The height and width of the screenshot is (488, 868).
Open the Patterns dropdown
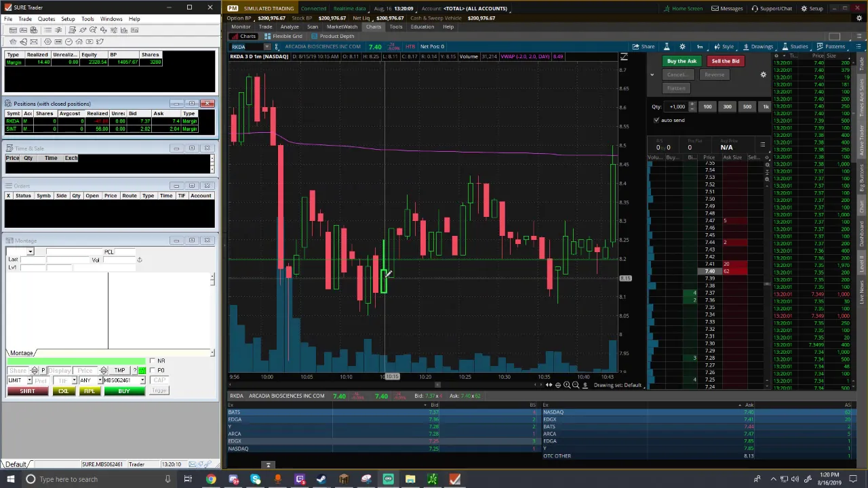point(831,47)
